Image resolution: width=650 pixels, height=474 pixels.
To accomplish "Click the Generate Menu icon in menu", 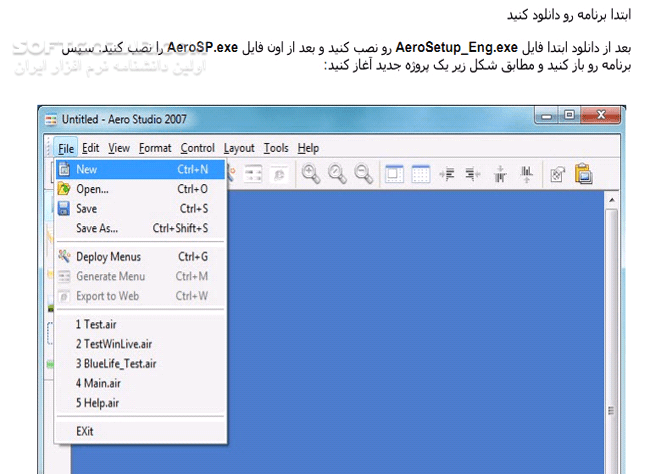I will point(64,276).
